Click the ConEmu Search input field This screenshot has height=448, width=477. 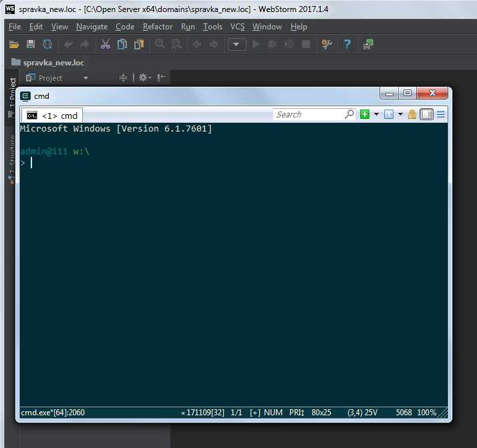308,114
